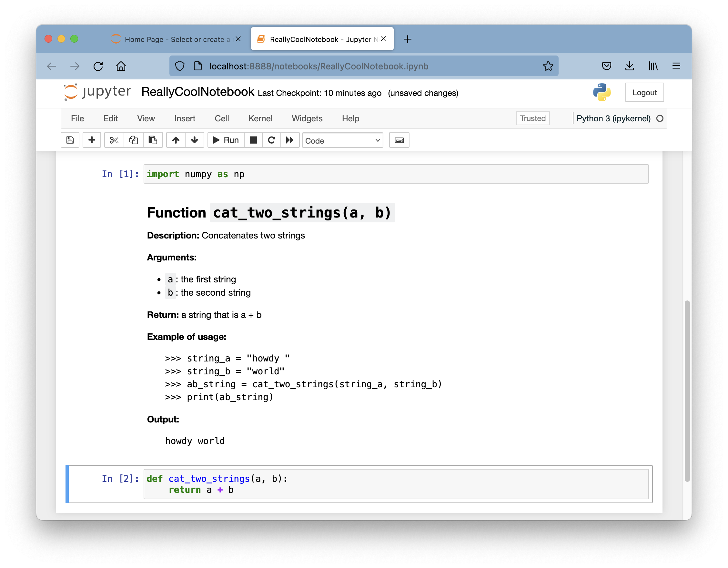
Task: Click the Logout button
Action: click(x=644, y=92)
